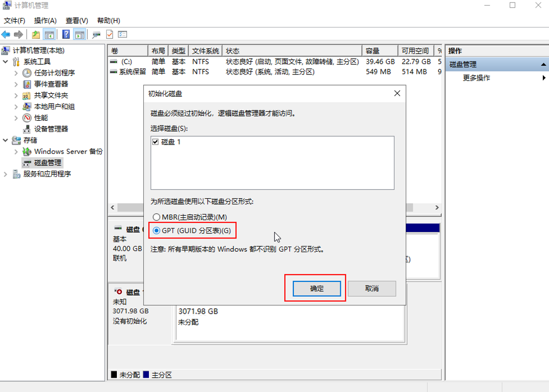Image resolution: width=549 pixels, height=392 pixels.
Task: Select Shared Folders (共享文件夹) tree node
Action: 51,95
